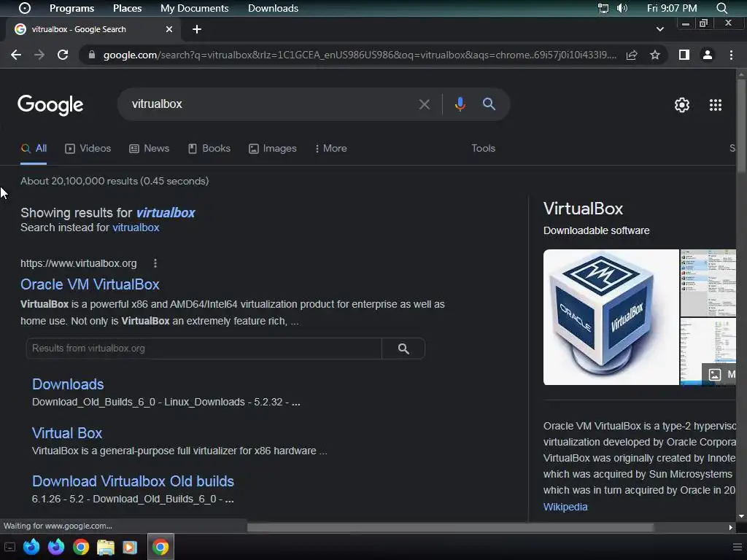Select the All results tab

point(34,149)
